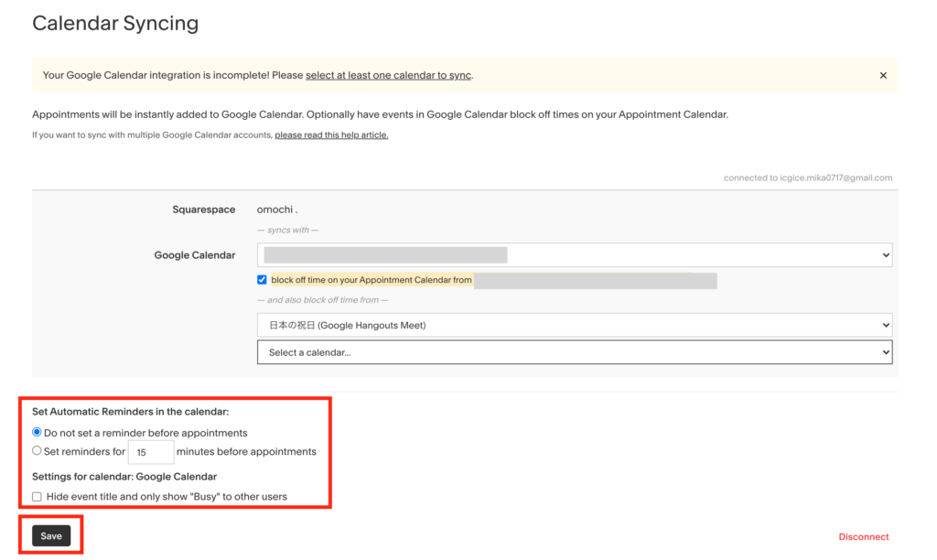Click the 'Squarespace' field label
Image resolution: width=937 pixels, height=560 pixels.
[x=204, y=210]
